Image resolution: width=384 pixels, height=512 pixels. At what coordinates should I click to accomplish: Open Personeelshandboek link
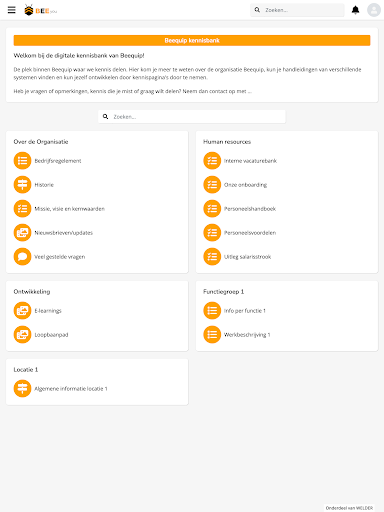250,209
